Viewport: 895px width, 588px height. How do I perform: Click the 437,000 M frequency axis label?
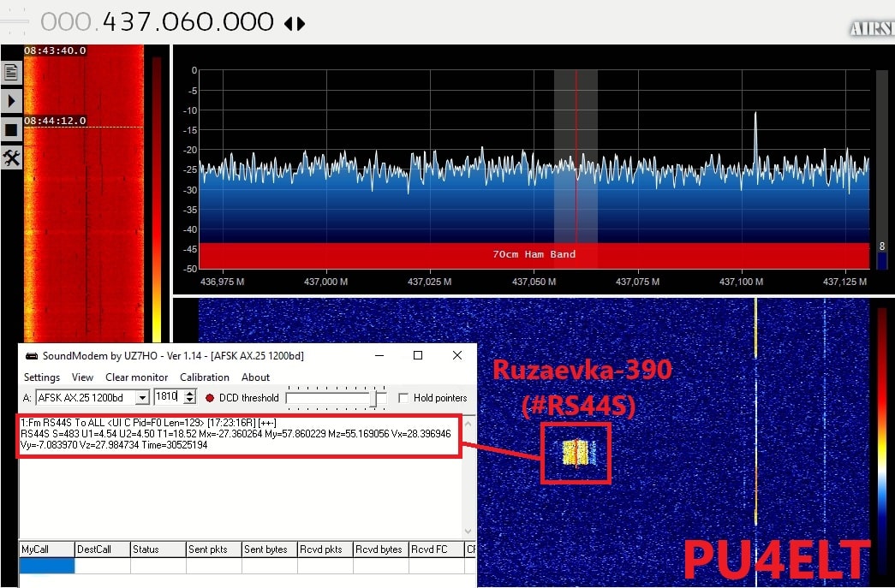[x=326, y=282]
